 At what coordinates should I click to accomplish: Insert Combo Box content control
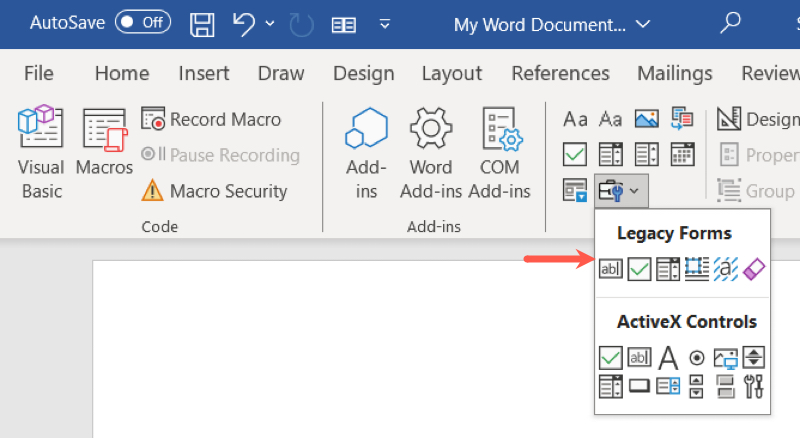(611, 154)
